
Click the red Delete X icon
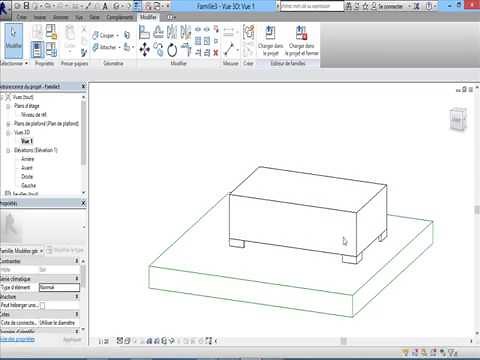216,52
